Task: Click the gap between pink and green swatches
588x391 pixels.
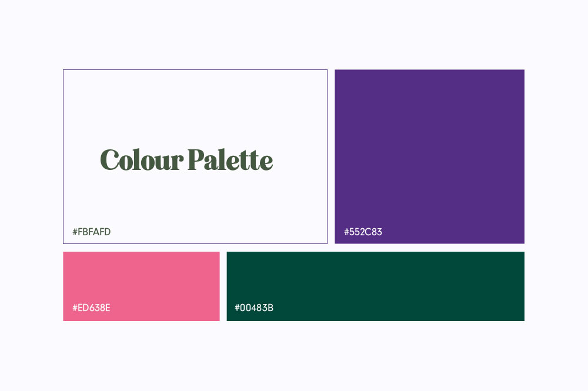Action: coord(223,286)
